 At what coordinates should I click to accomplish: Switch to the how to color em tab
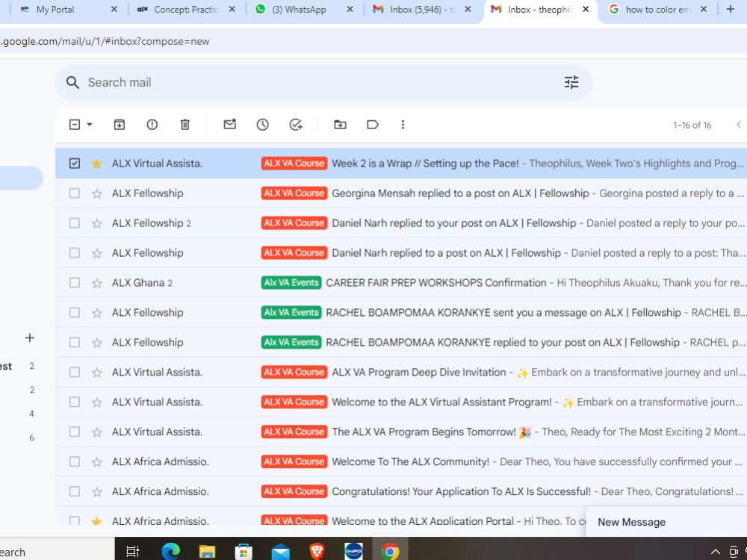[657, 10]
